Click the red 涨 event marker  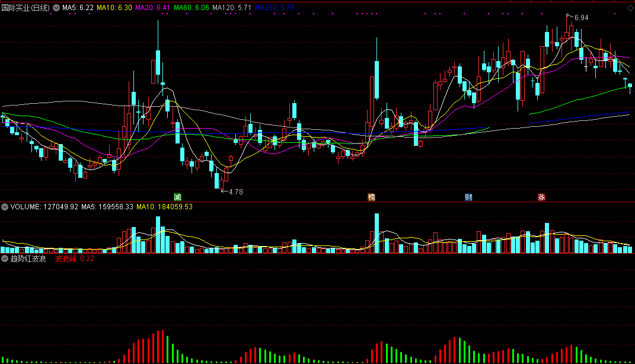click(541, 197)
